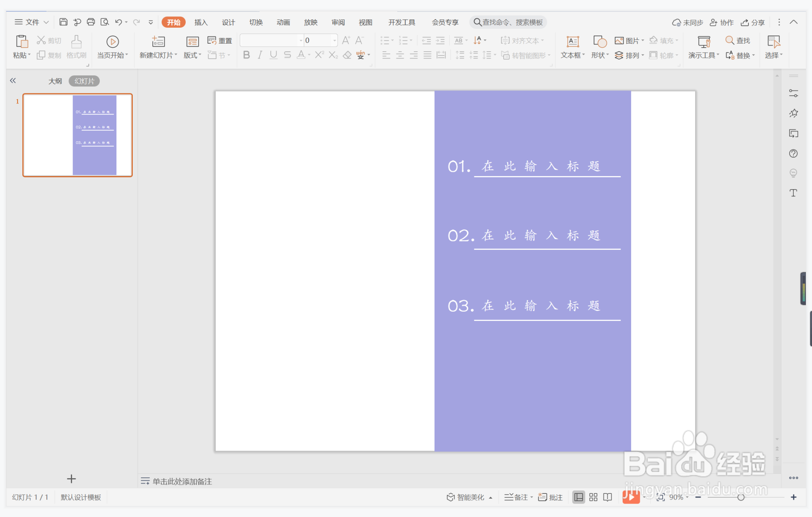
Task: Open the zoom percentage 90% dropdown
Action: 678,497
